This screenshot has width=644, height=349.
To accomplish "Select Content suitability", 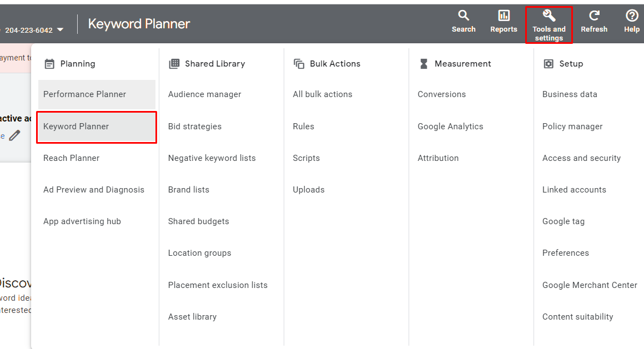I will 577,317.
